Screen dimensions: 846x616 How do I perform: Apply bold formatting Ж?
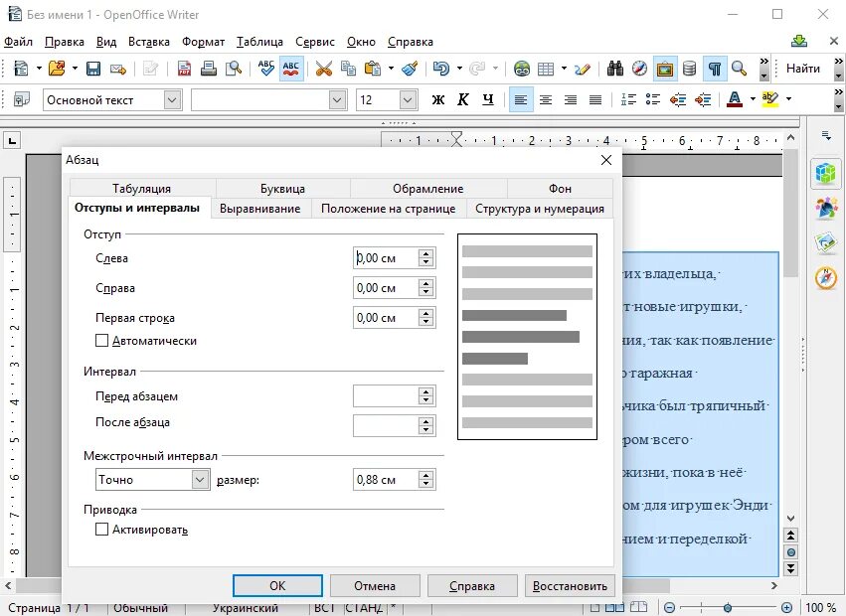pos(438,99)
